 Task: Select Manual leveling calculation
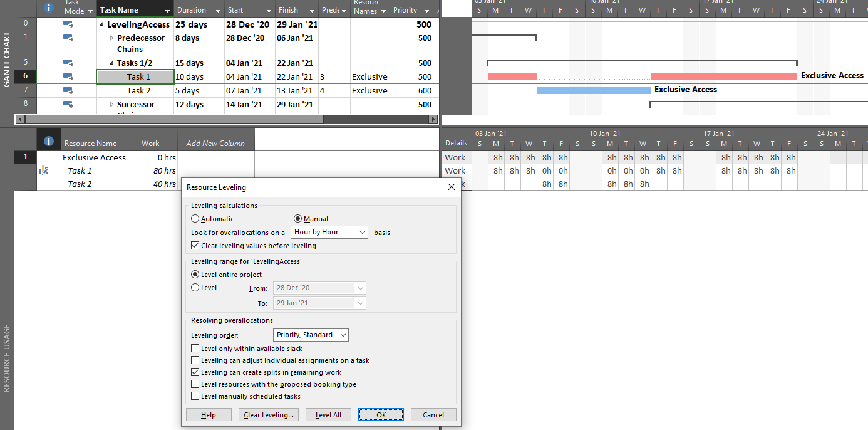[x=298, y=219]
